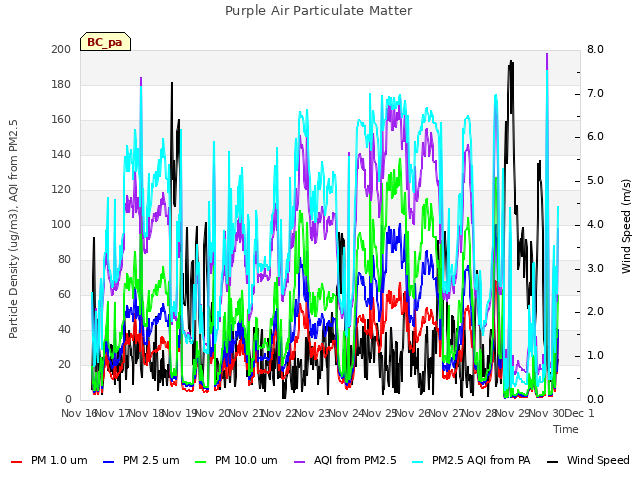
Task: Click the 0.0 wind speed axis value
Action: (596, 399)
